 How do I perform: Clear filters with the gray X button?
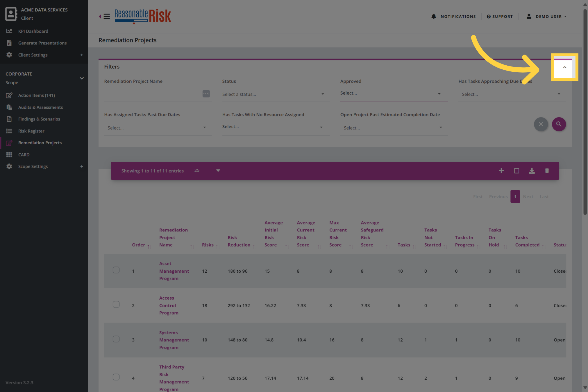(x=541, y=124)
